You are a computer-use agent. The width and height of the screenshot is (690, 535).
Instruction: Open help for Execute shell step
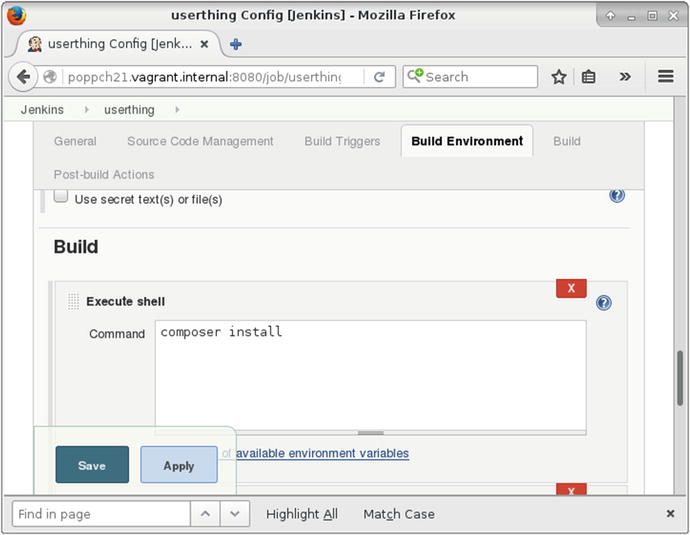(604, 303)
